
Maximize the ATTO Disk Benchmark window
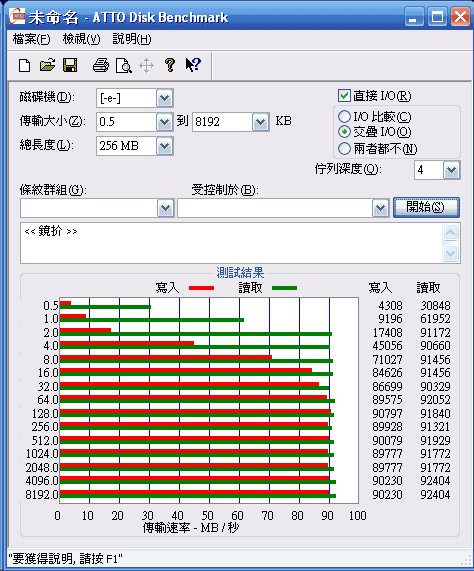(x=437, y=17)
